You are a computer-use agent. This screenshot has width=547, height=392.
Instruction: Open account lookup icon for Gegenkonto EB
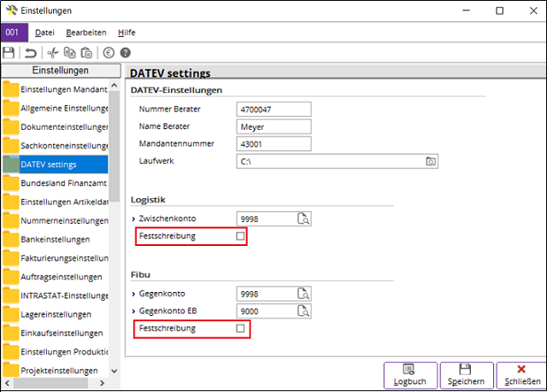[x=303, y=311]
